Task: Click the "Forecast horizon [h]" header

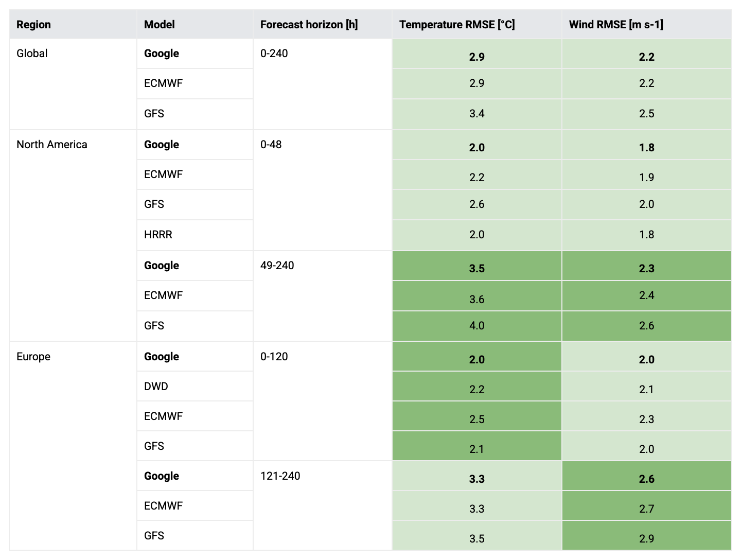Action: [309, 24]
